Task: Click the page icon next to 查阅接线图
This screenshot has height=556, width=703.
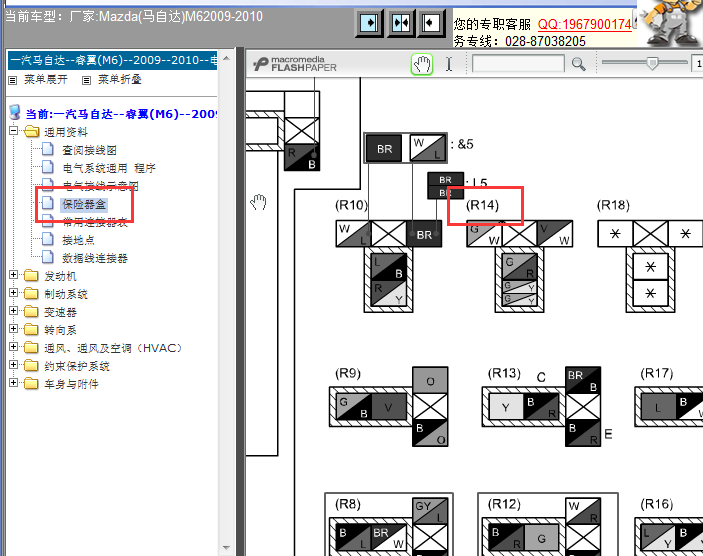Action: [x=48, y=149]
